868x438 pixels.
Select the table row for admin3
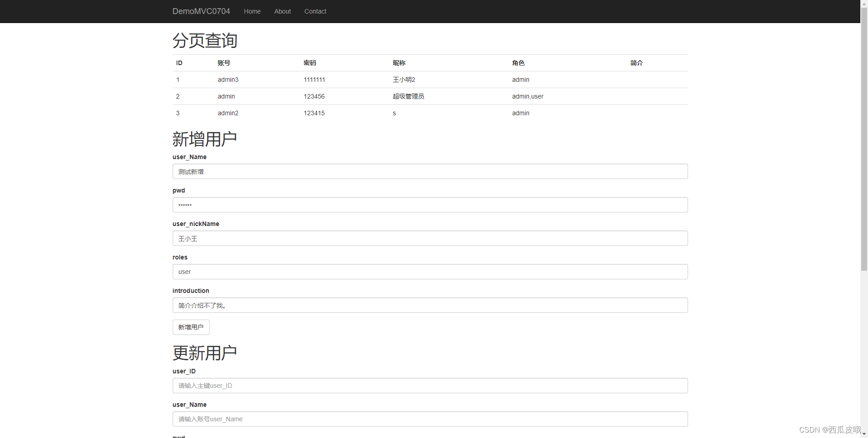tap(316, 80)
